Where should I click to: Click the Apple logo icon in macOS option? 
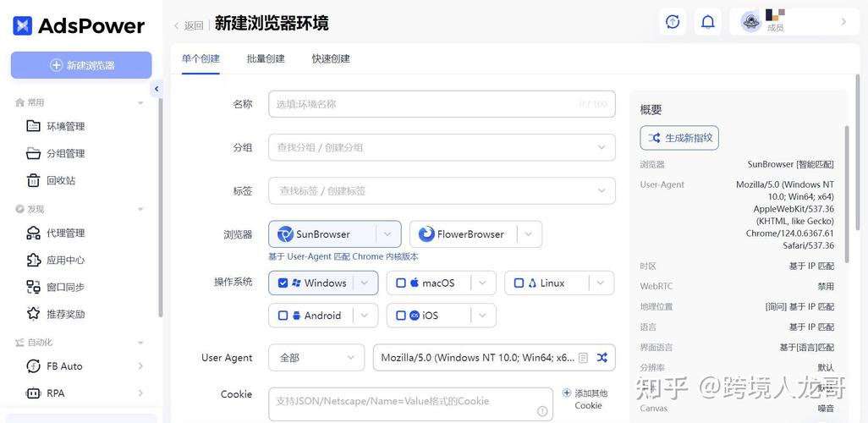[414, 283]
